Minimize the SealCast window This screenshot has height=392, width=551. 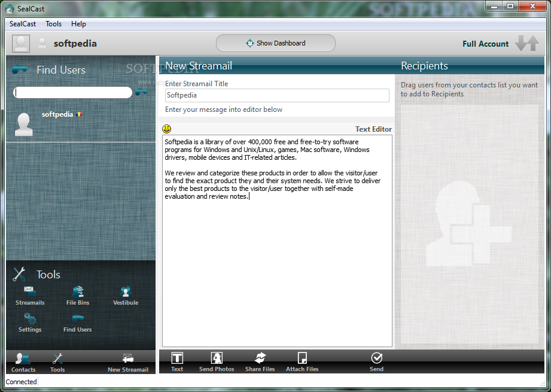coord(494,6)
